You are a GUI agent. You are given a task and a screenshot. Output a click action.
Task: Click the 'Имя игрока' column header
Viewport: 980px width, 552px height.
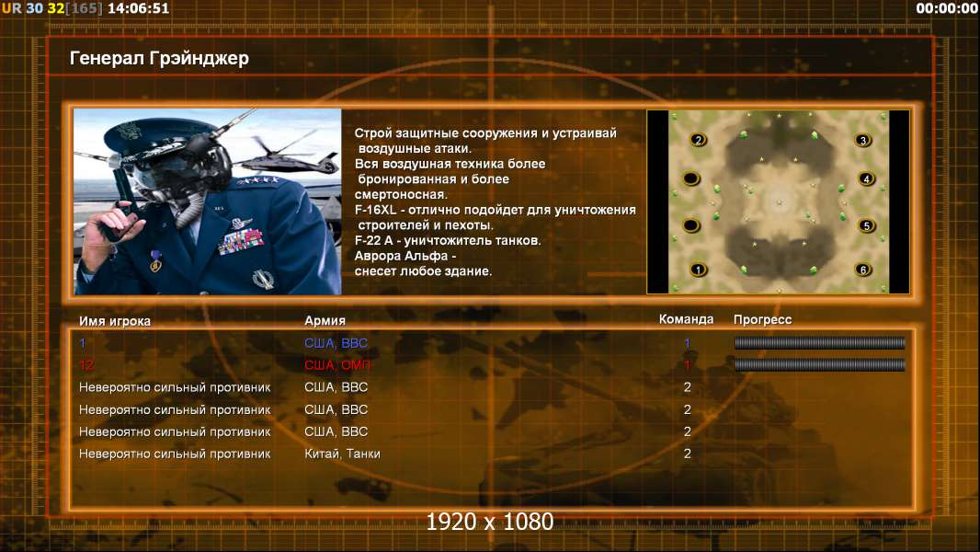114,321
